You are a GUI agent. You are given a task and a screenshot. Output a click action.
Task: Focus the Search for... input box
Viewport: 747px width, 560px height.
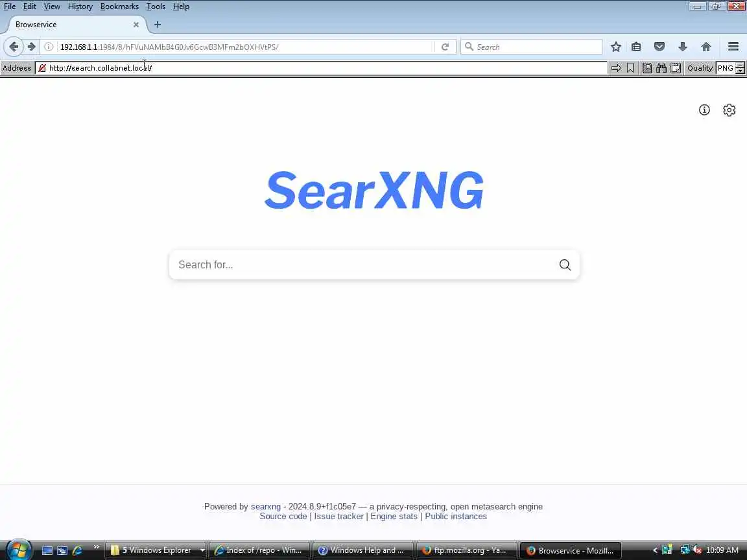tap(364, 264)
